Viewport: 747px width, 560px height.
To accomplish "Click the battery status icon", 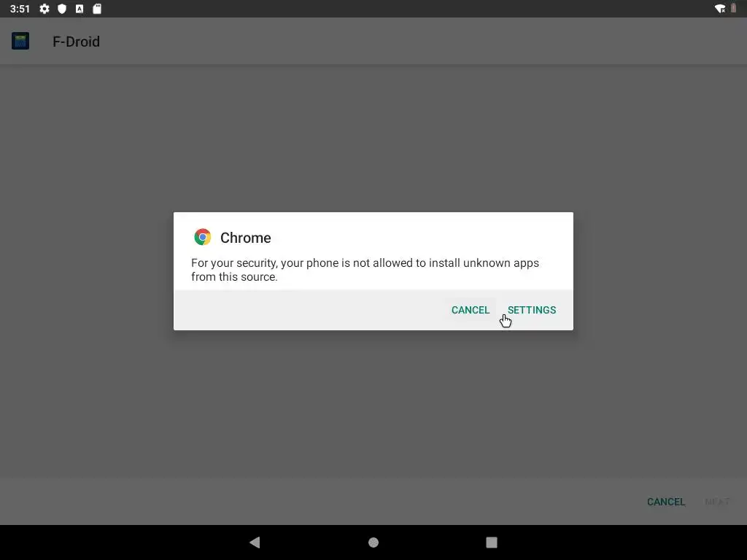I will point(734,8).
